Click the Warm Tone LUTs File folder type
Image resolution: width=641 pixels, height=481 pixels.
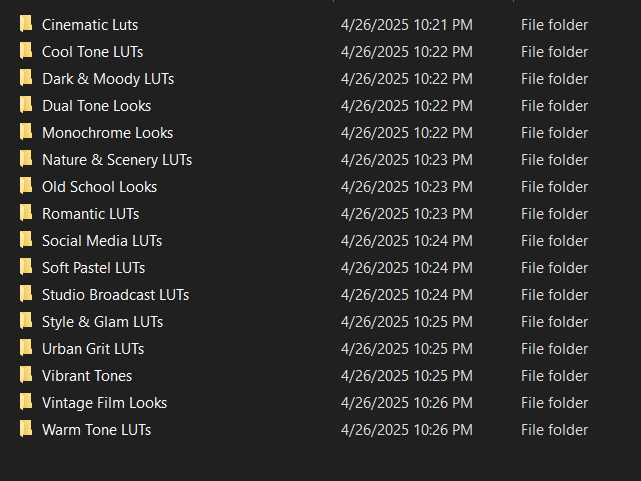[x=554, y=429]
